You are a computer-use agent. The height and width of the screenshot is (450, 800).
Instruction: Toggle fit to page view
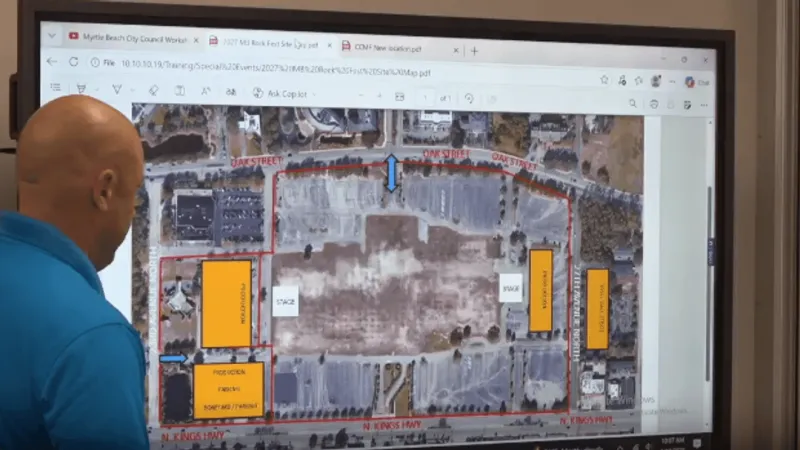(399, 96)
